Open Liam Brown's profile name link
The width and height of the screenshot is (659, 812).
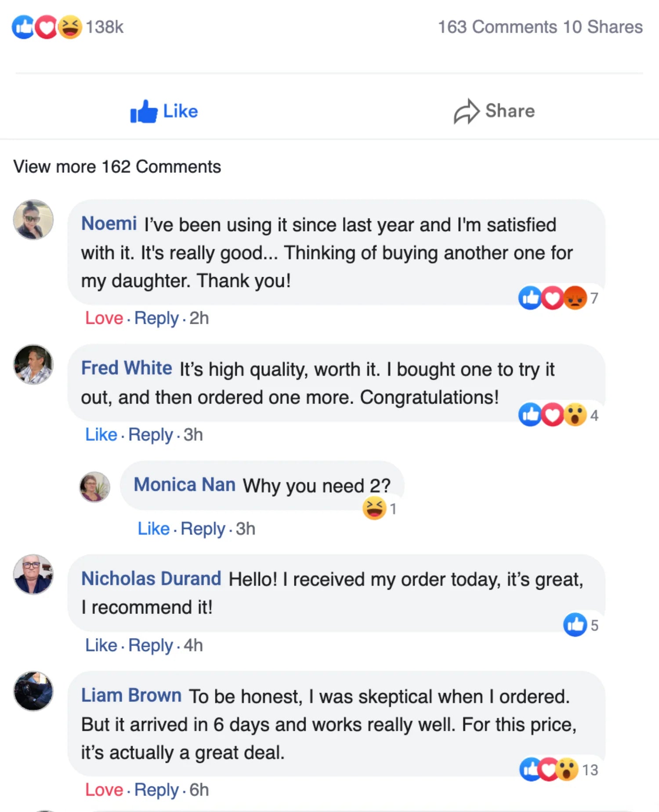tap(131, 695)
